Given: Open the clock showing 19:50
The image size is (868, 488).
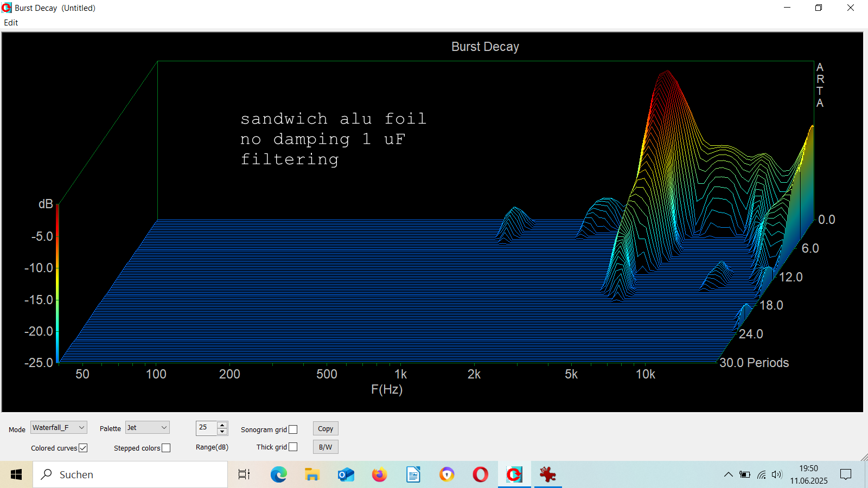Looking at the screenshot, I should pos(808,474).
